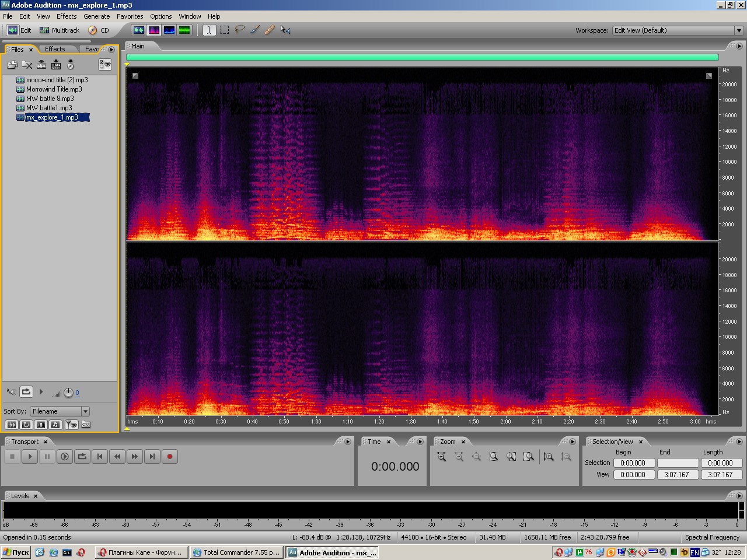The width and height of the screenshot is (747, 560).
Task: Click Play Looped transport button
Action: coord(82,457)
